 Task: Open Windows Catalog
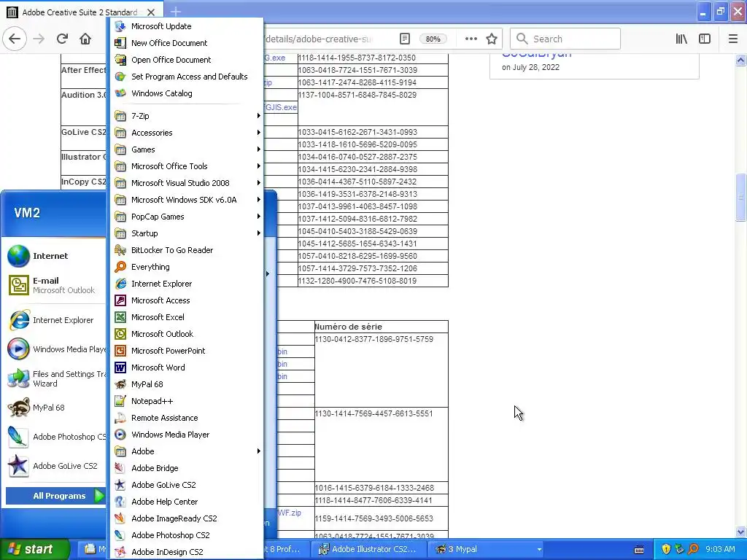click(x=186, y=93)
